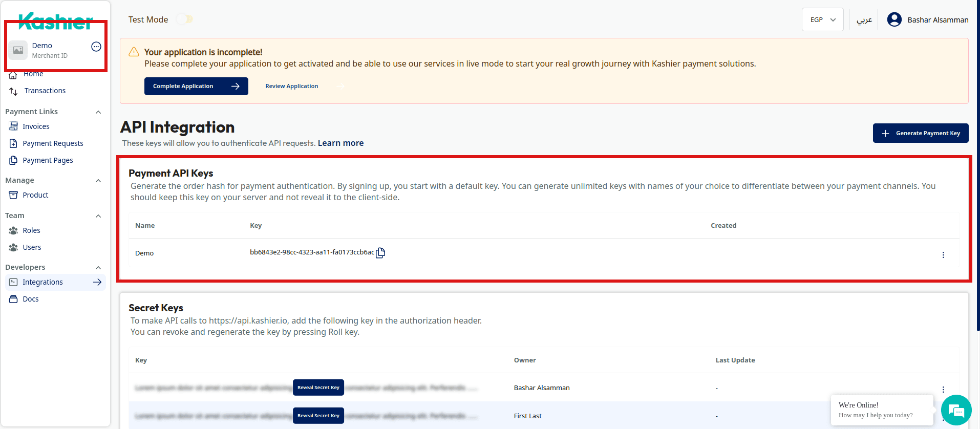980x429 pixels.
Task: Click the Payment Pages icon
Action: [13, 160]
